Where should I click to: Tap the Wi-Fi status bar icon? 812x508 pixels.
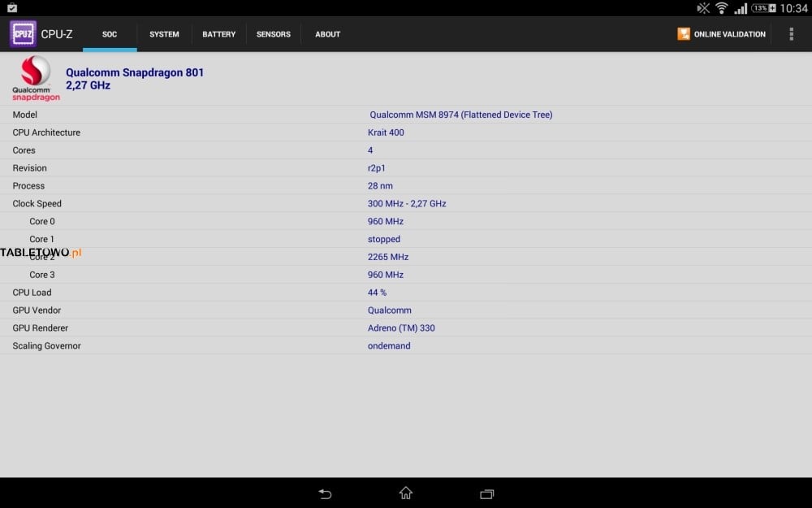coord(721,8)
